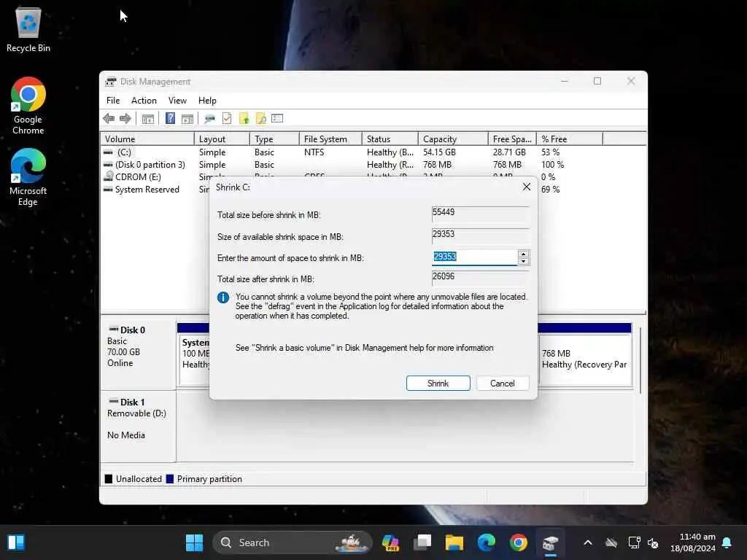The height and width of the screenshot is (560, 747).
Task: Sort by the Layout column header
Action: click(222, 139)
